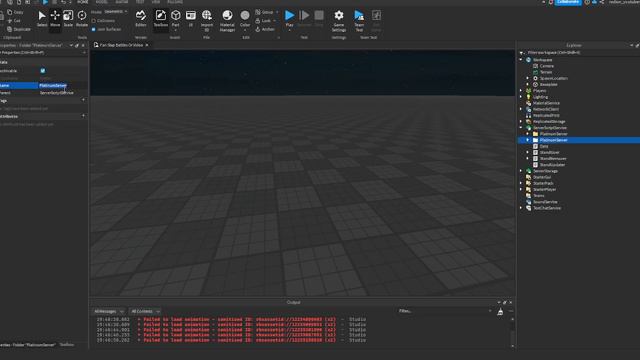Click Exit Game in Team Test
640x360 pixels.
coord(376,20)
